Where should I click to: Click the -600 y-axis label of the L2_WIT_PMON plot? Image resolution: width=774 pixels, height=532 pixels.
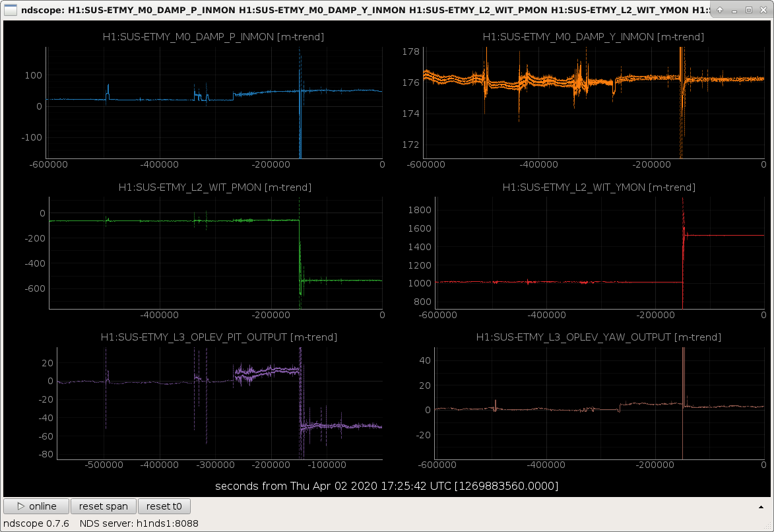(35, 288)
